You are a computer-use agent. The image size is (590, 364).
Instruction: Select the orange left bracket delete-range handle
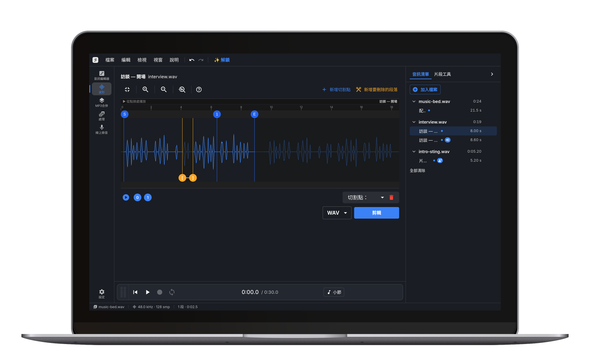(182, 178)
